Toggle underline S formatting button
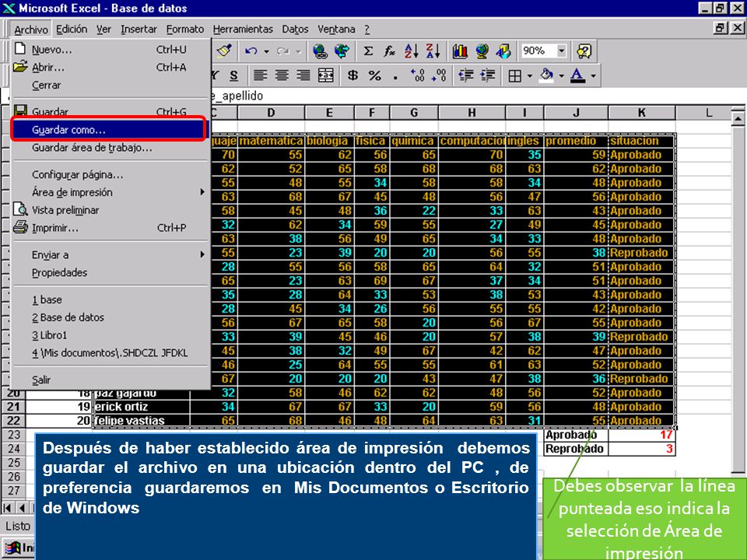The height and width of the screenshot is (560, 747). point(233,75)
